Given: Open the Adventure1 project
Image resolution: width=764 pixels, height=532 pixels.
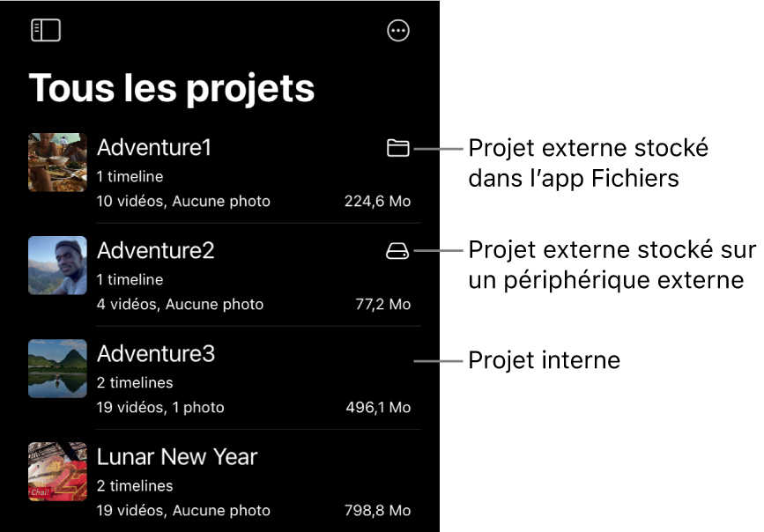Looking at the screenshot, I should (x=153, y=148).
